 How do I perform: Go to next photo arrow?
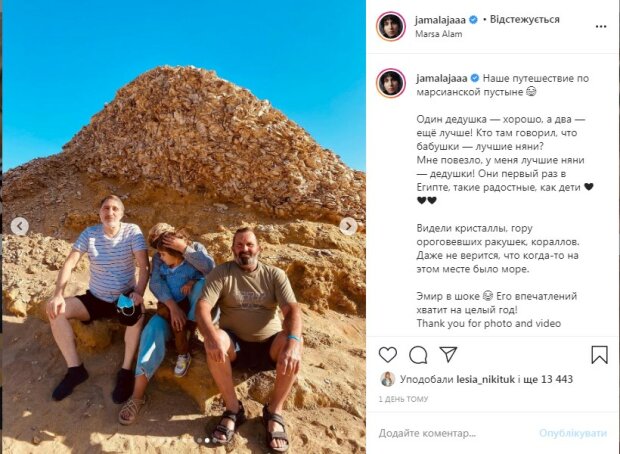point(348,226)
